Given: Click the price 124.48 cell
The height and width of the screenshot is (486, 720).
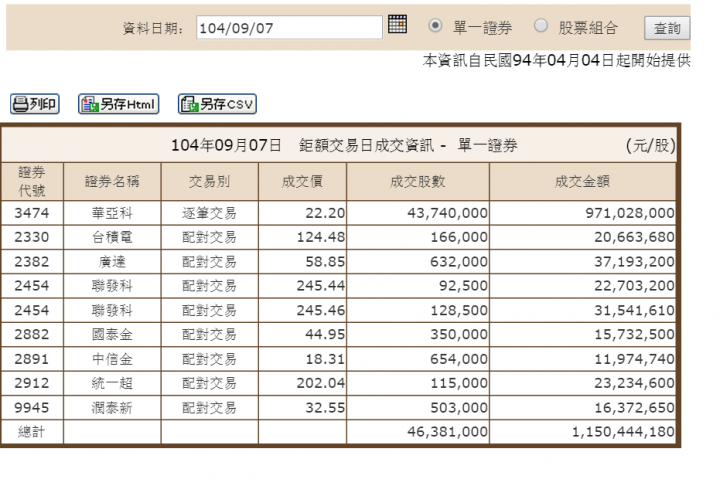Looking at the screenshot, I should tap(302, 237).
